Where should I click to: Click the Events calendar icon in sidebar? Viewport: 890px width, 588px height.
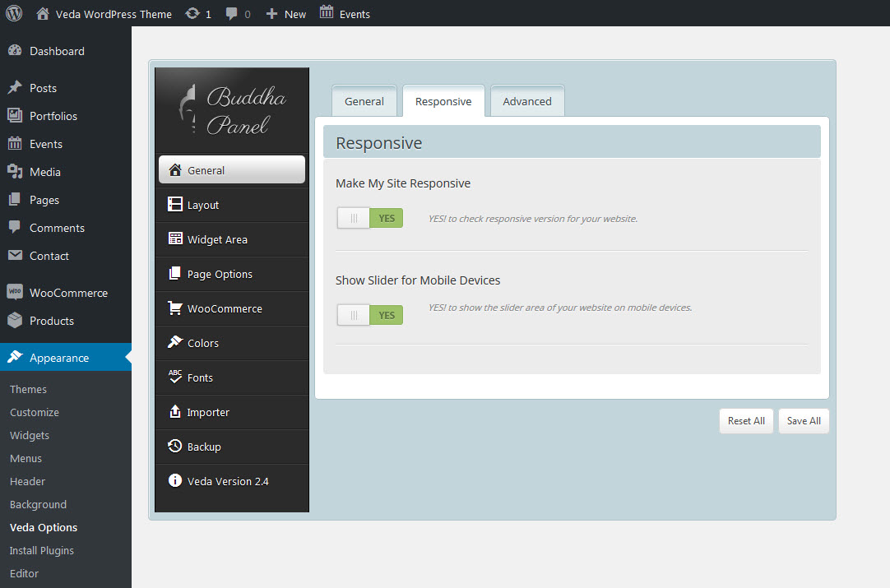coord(15,144)
